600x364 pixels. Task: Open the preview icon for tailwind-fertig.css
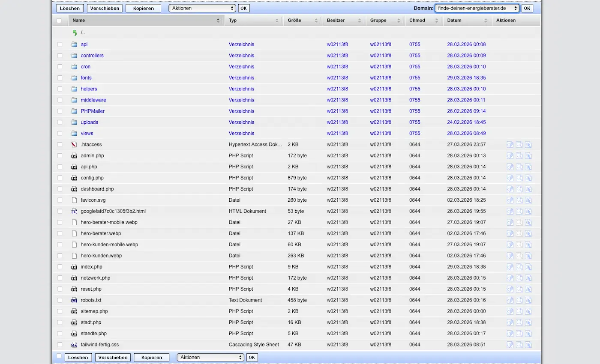tap(519, 344)
